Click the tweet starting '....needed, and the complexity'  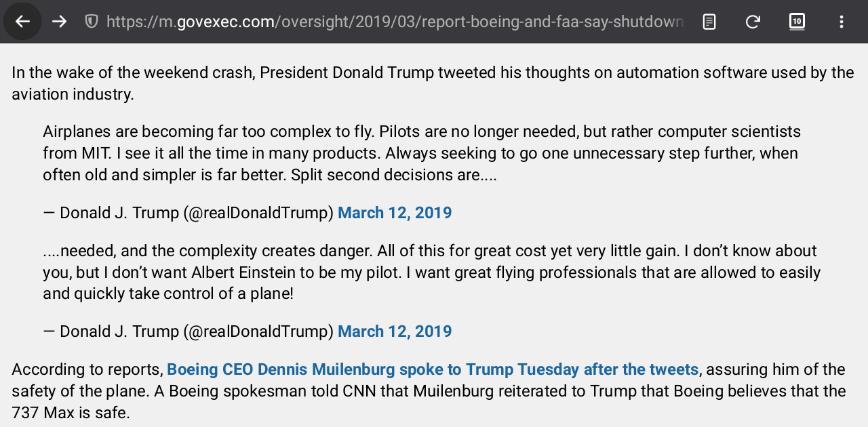click(432, 272)
